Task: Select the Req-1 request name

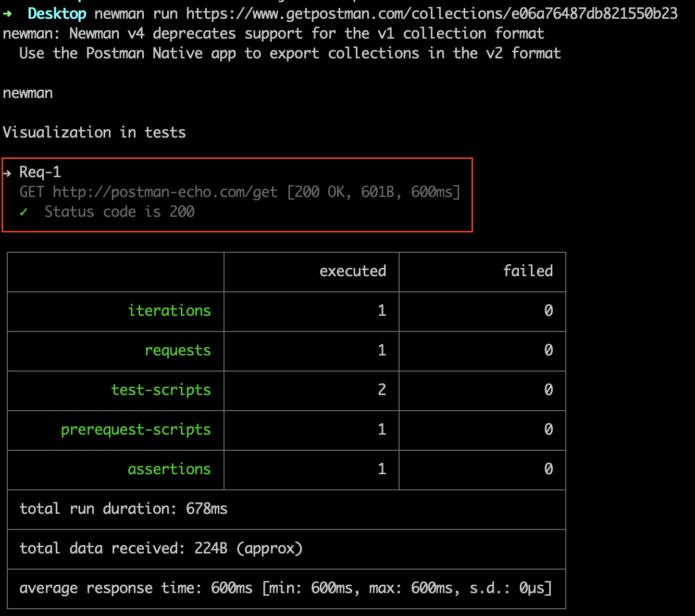Action: coord(40,172)
